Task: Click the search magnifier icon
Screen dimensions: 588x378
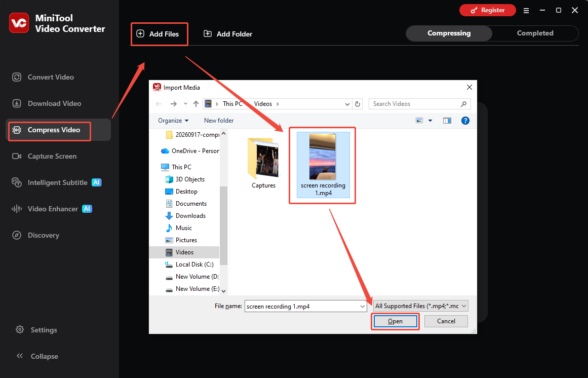Action: pyautogui.click(x=464, y=104)
